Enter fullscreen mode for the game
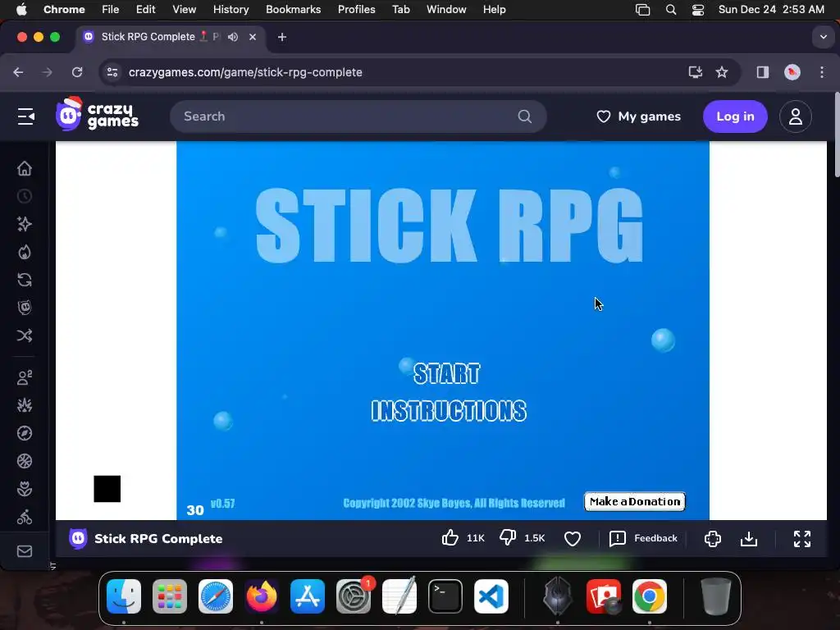This screenshot has height=630, width=840. [802, 538]
